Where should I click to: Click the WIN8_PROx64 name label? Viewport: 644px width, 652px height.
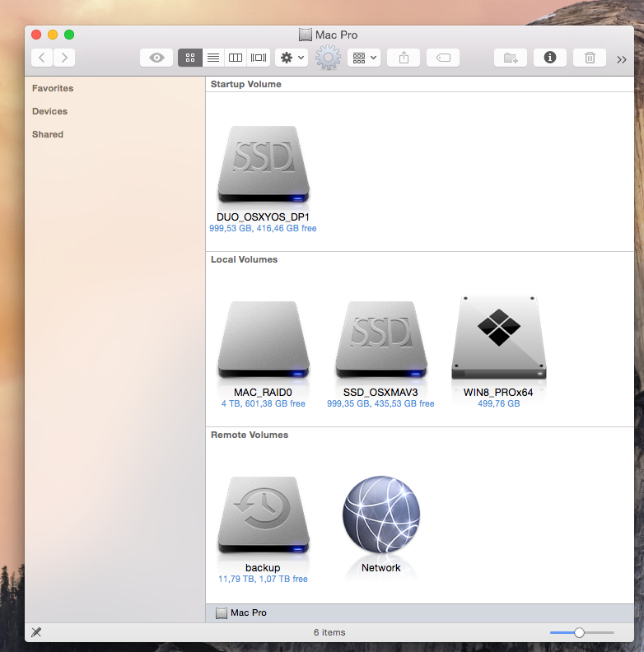point(498,393)
